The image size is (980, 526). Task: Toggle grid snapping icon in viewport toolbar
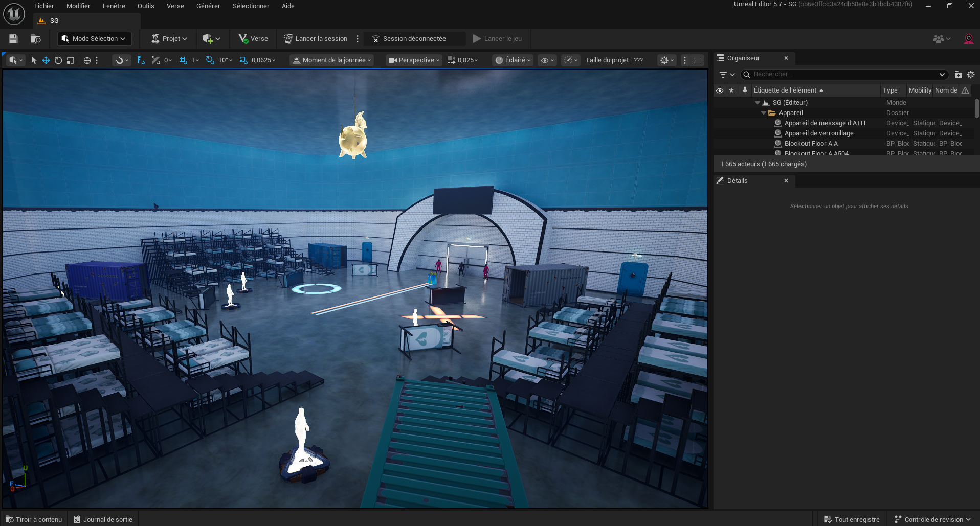point(183,60)
